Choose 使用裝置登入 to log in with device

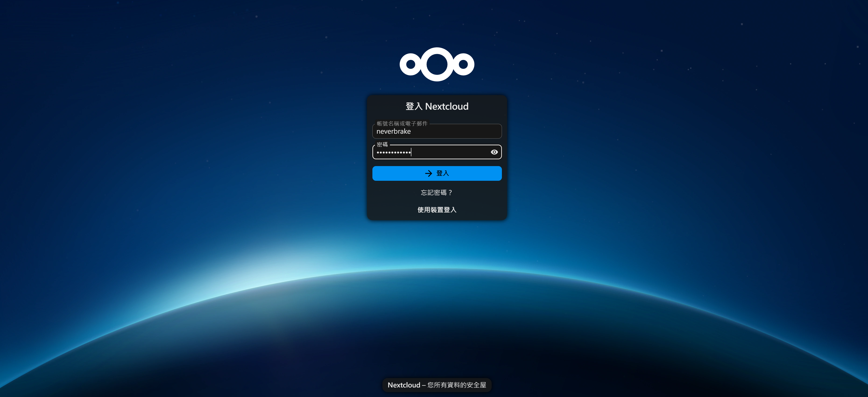tap(437, 210)
